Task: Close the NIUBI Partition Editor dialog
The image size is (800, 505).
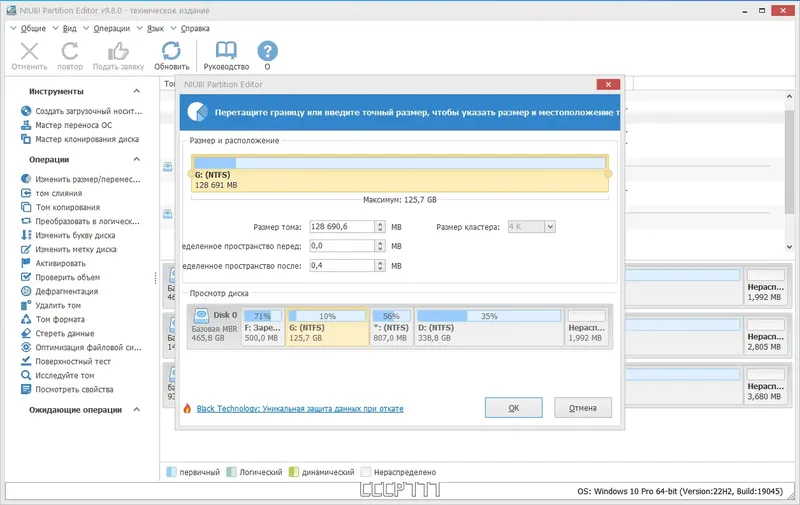Action: [x=608, y=85]
